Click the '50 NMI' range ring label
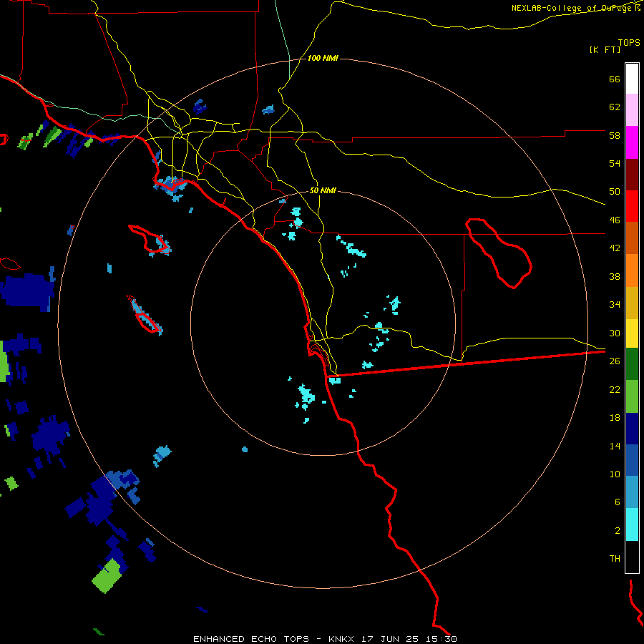644x644 pixels. tap(323, 190)
